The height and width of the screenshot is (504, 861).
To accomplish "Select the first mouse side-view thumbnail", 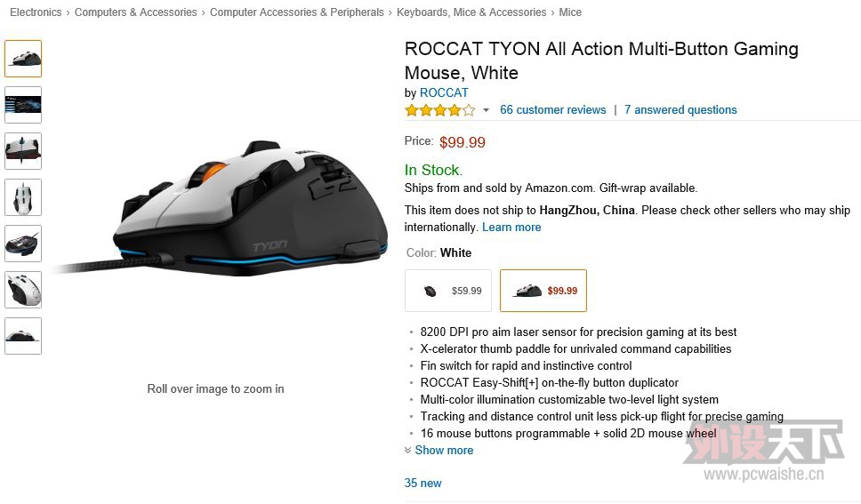I will click(23, 59).
